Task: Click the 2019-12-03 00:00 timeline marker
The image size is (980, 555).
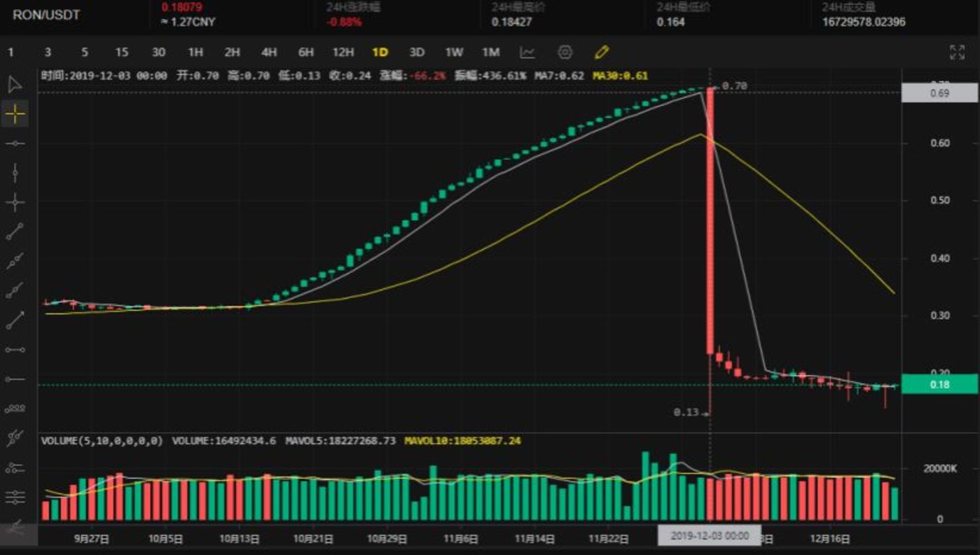Action: point(710,534)
